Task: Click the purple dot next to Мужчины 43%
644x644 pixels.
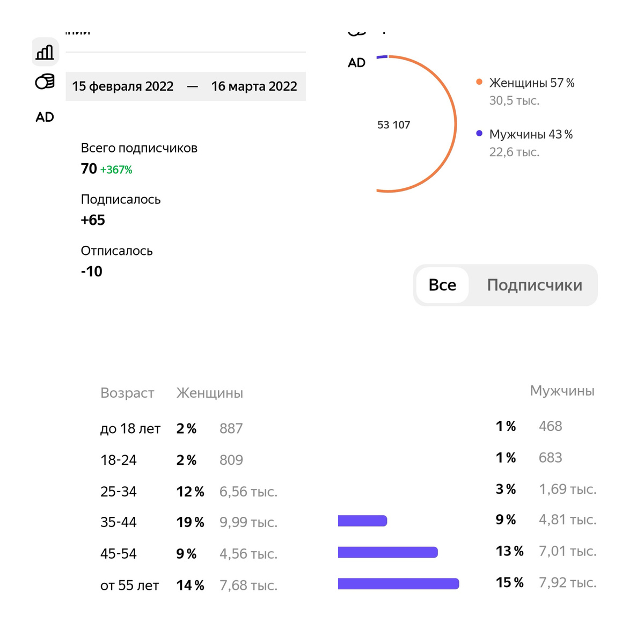Action: (x=479, y=134)
